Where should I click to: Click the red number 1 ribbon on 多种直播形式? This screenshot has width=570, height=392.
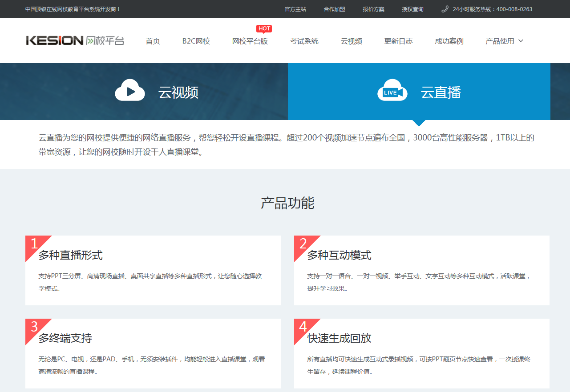(33, 243)
